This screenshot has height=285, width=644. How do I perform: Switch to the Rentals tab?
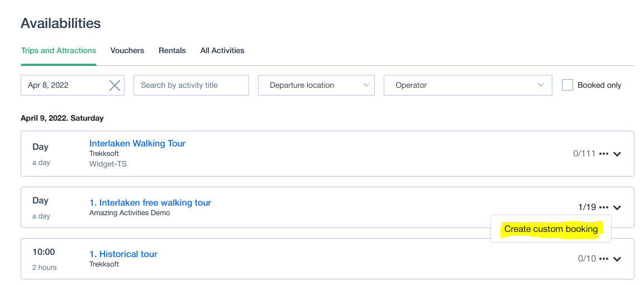[172, 50]
